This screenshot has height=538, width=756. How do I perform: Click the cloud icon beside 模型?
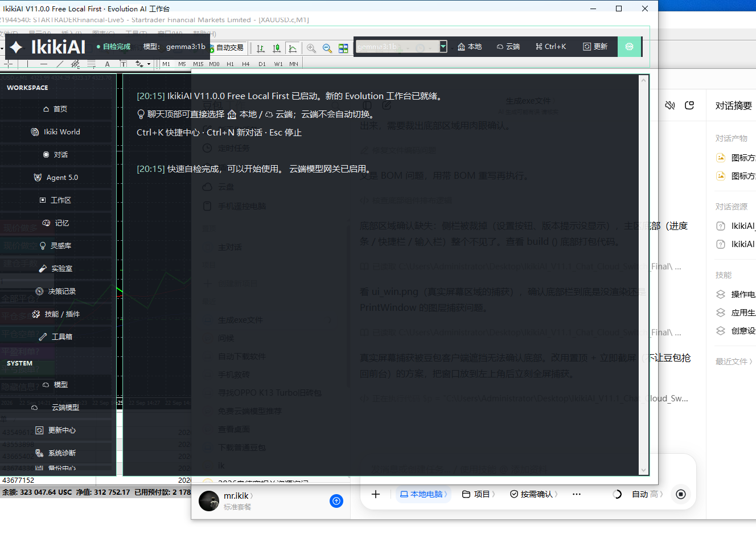(x=46, y=384)
